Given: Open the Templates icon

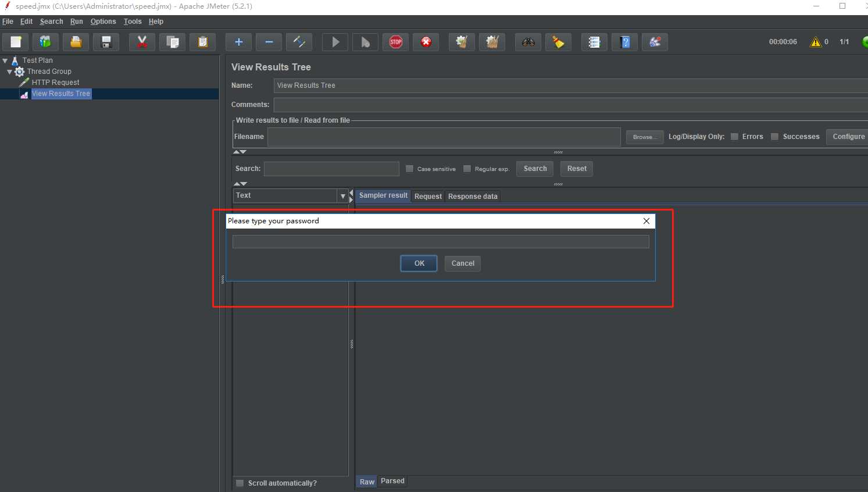Looking at the screenshot, I should 45,42.
